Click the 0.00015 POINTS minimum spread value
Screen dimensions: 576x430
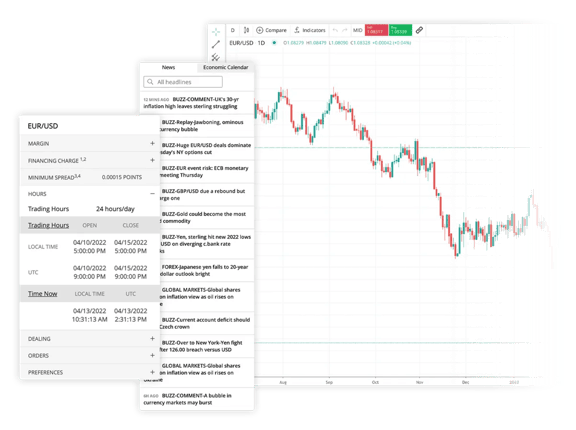[122, 177]
